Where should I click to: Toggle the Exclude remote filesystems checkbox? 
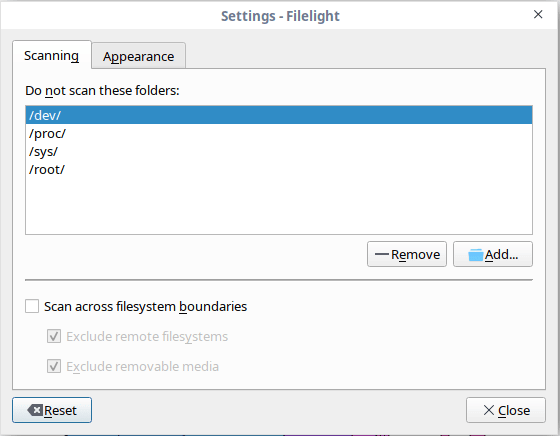coord(54,336)
